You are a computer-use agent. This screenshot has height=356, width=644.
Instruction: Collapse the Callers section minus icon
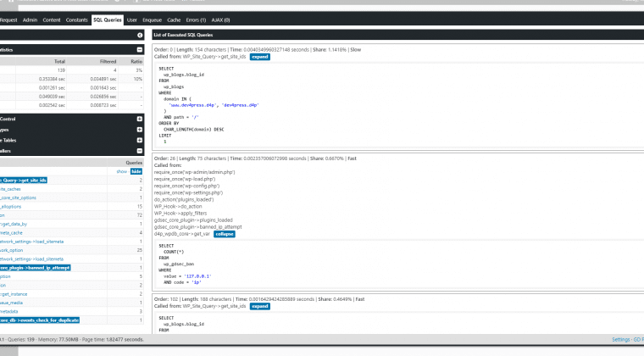pos(140,151)
